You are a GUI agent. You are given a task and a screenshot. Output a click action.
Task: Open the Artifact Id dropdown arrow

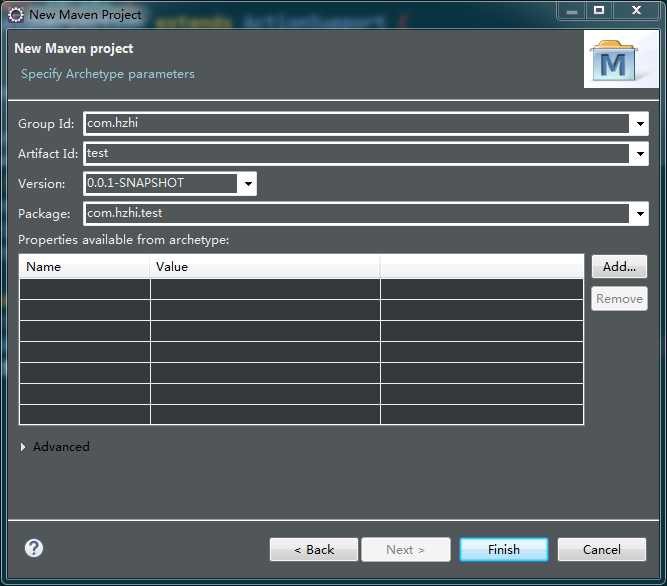[x=639, y=154]
